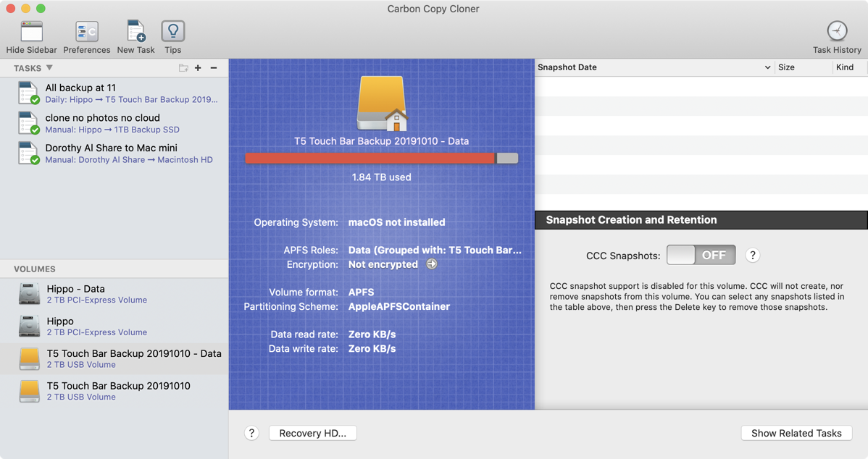
Task: Open Preferences from the toolbar
Action: pyautogui.click(x=86, y=32)
